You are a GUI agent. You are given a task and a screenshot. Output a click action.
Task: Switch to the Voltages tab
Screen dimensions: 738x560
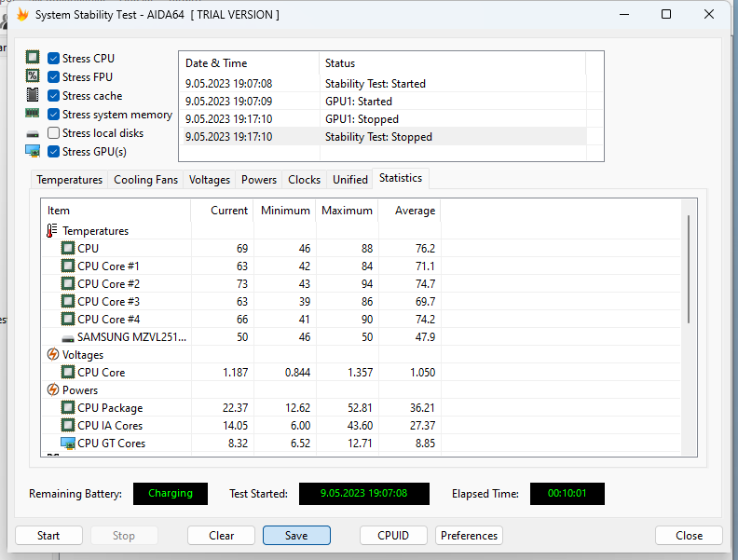coord(210,180)
